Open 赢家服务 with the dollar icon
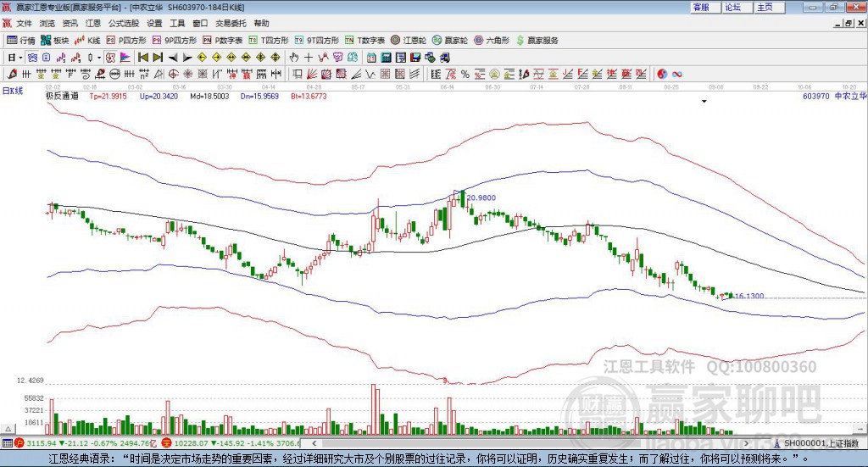 click(x=537, y=40)
